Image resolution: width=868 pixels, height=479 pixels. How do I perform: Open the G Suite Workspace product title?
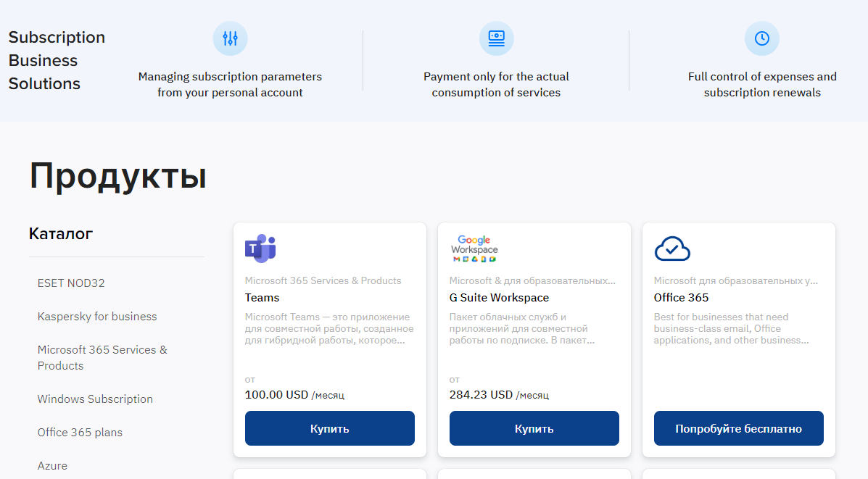coord(499,298)
